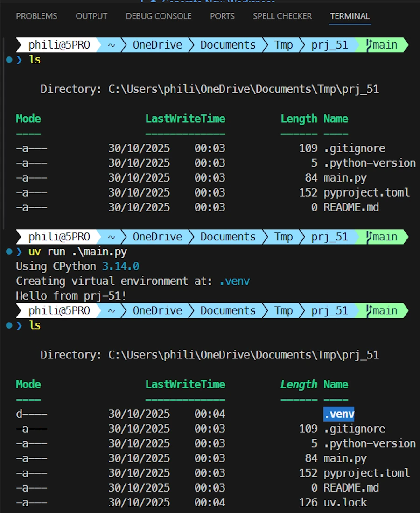Open the SPELL CHECKER tab
The image size is (420, 513).
pyautogui.click(x=282, y=16)
